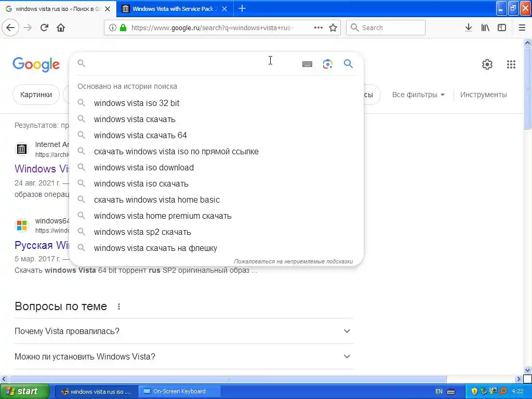Expand Почему Vista провалилась? question
Viewport: 532px width, 399px height.
pos(183,331)
